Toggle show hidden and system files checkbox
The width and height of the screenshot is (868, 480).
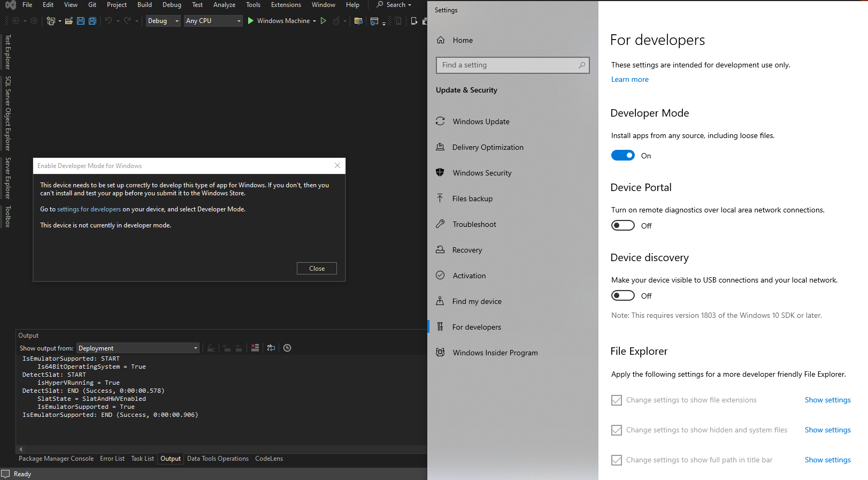coord(617,430)
